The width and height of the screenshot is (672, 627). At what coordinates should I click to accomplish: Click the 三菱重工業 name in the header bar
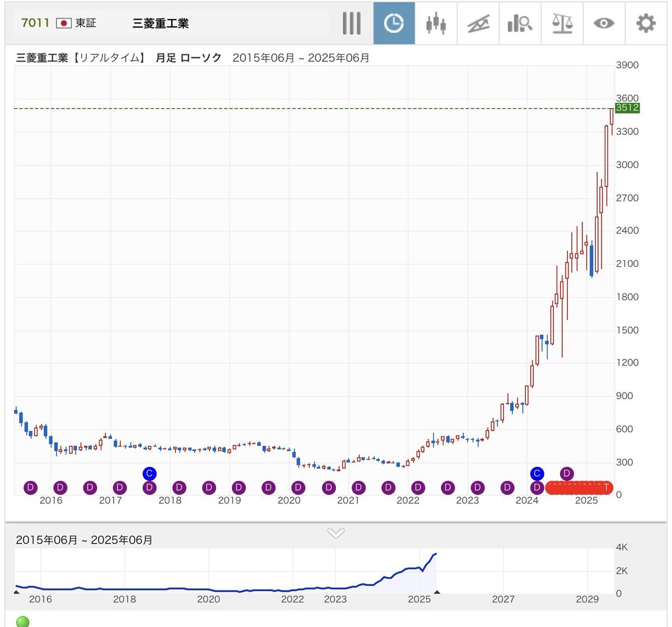(x=161, y=24)
